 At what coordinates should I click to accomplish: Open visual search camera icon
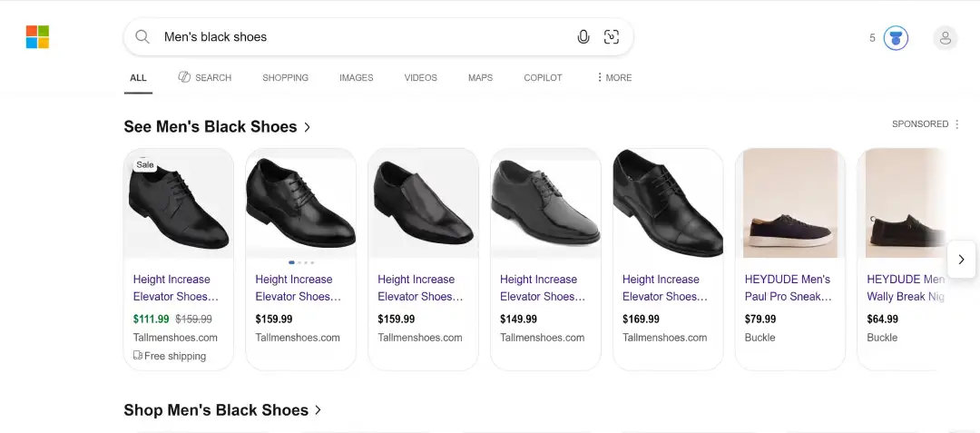point(612,37)
